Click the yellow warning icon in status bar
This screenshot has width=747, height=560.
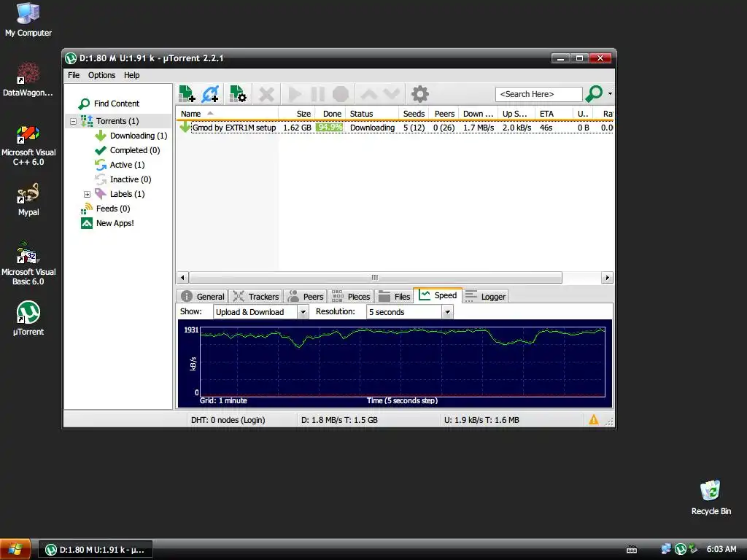[594, 419]
